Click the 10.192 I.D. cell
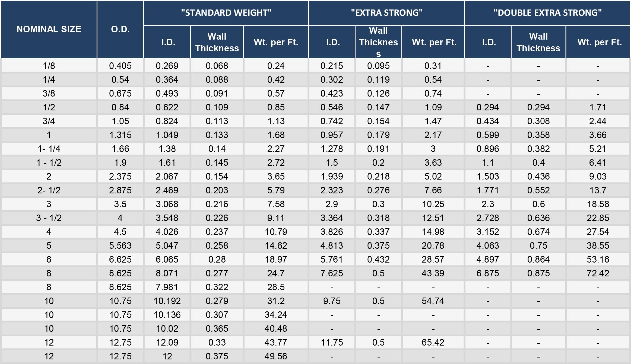The width and height of the screenshot is (631, 364). click(167, 301)
